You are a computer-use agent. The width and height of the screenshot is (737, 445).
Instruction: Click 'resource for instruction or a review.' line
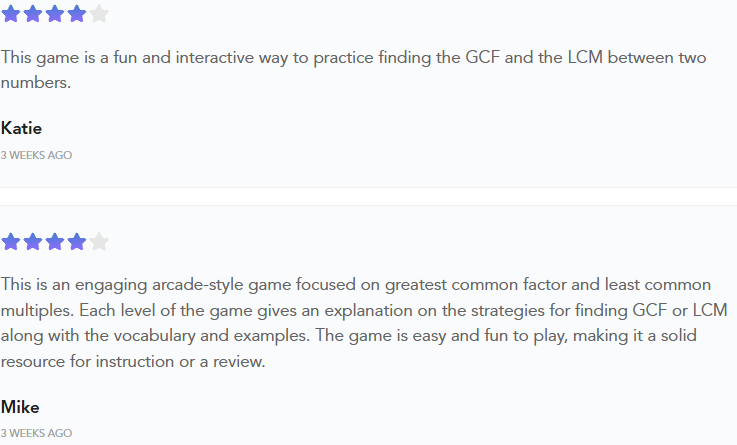pos(133,361)
